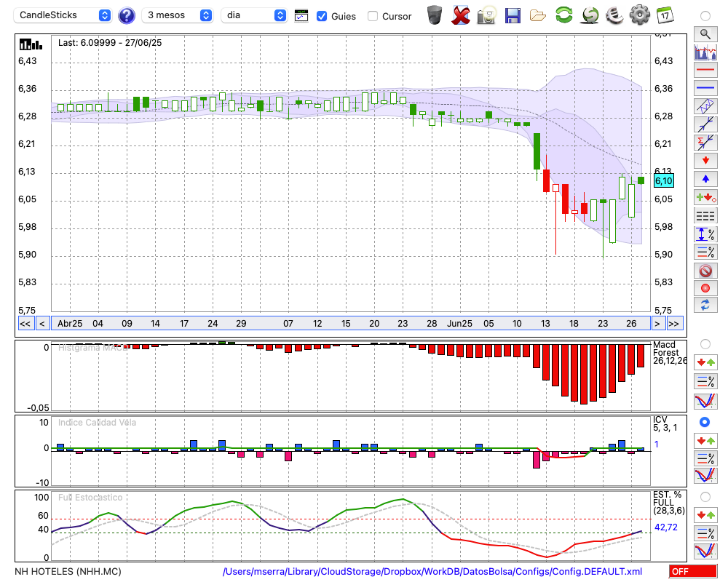Click the main chart lines percent tool

[705, 252]
